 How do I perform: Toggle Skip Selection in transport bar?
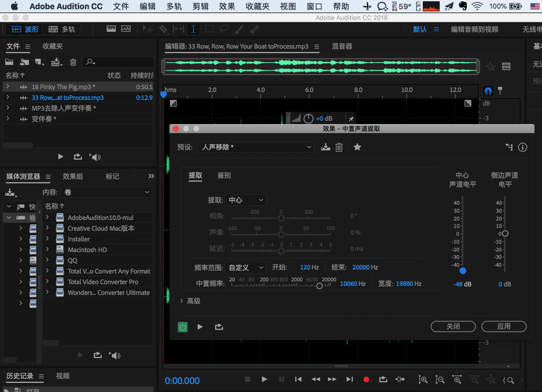point(400,380)
